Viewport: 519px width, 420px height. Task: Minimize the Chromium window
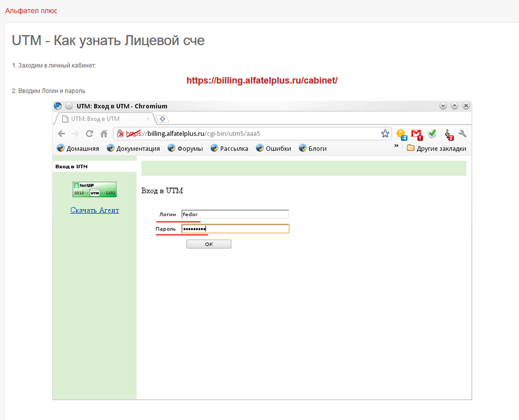(x=443, y=106)
